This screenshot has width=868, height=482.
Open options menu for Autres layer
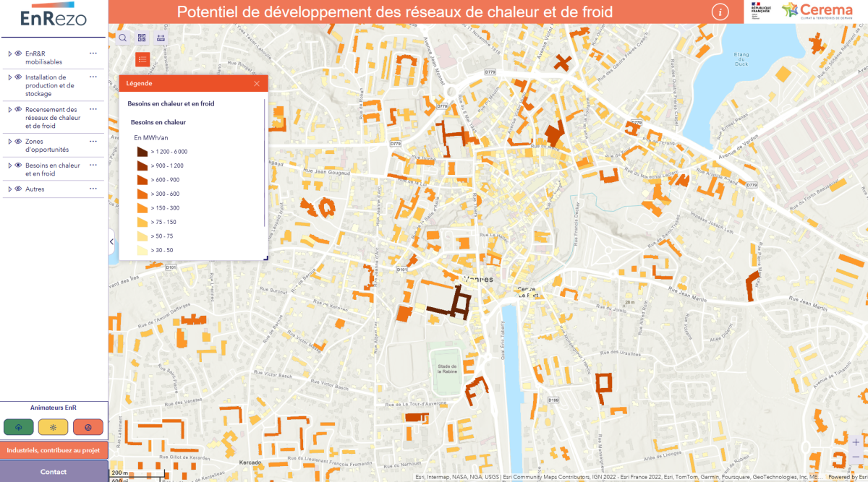click(x=93, y=189)
